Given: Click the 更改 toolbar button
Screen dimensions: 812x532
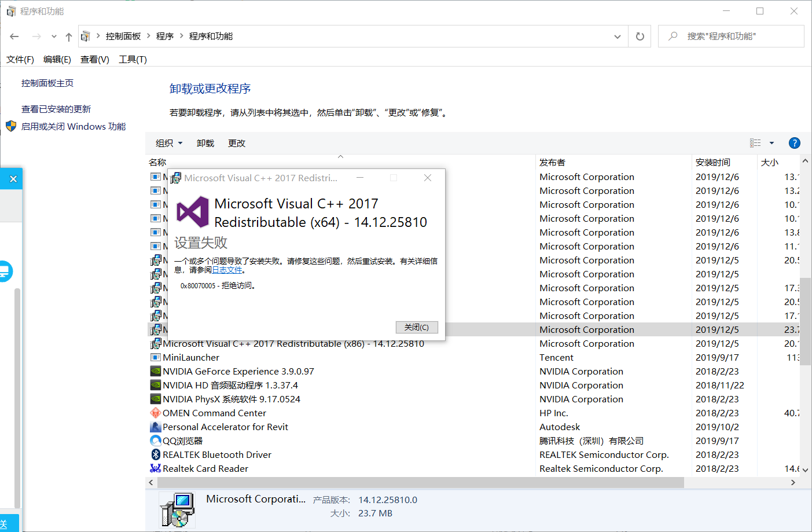Looking at the screenshot, I should point(237,144).
